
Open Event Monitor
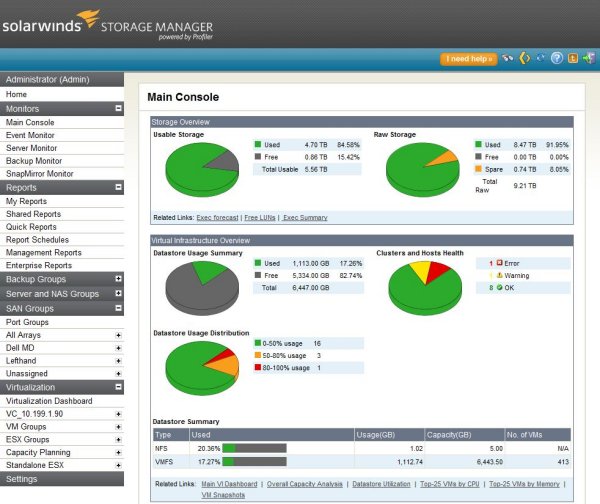tap(62, 135)
